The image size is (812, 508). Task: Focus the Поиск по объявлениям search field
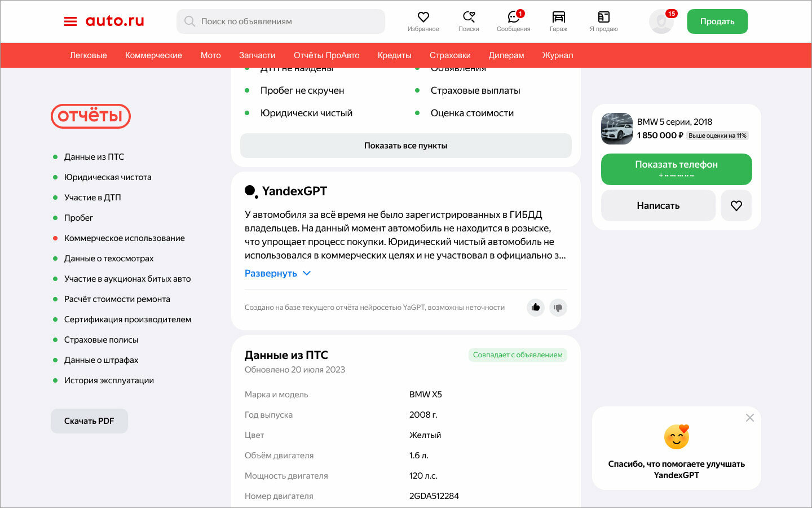pos(281,21)
